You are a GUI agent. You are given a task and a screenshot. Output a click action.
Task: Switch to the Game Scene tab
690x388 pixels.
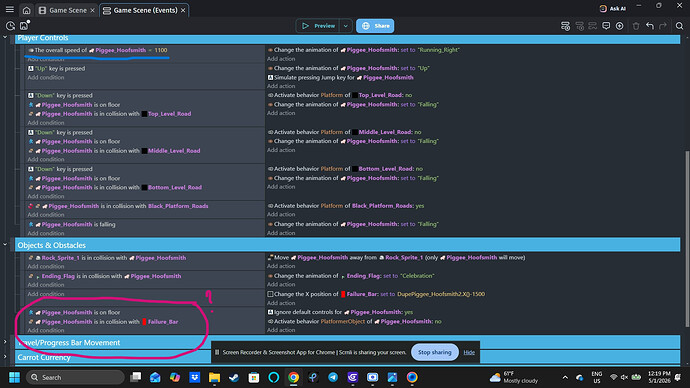tap(67, 10)
